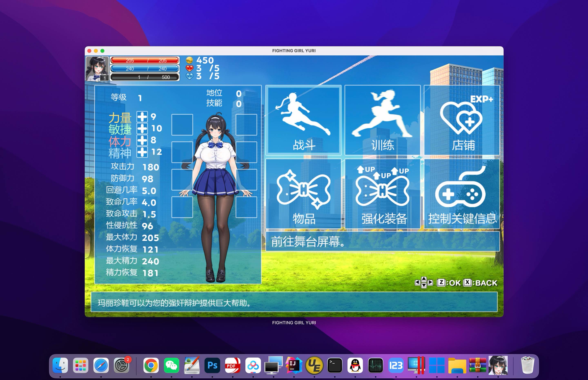The width and height of the screenshot is (588, 380).
Task: Open the Trash in the dock
Action: [x=528, y=366]
